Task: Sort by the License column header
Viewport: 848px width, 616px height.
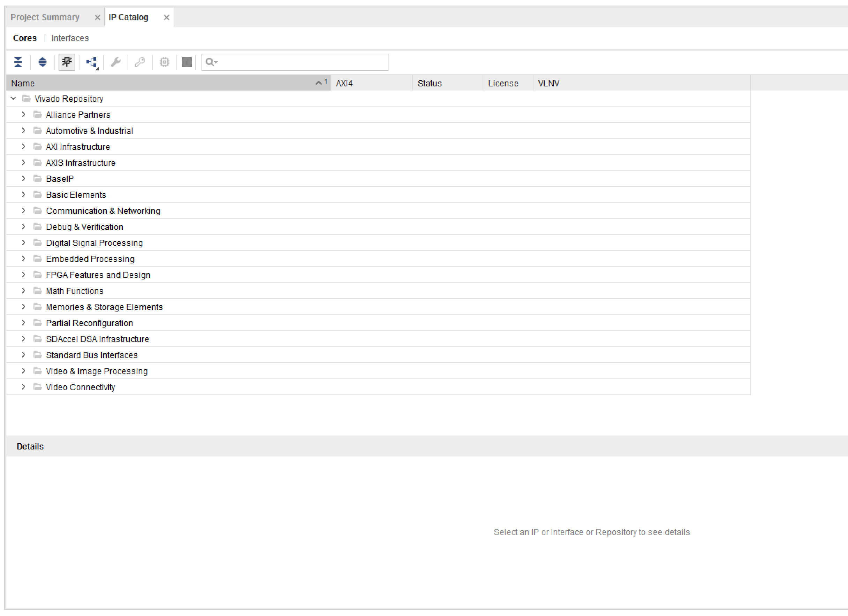Action: click(x=508, y=83)
